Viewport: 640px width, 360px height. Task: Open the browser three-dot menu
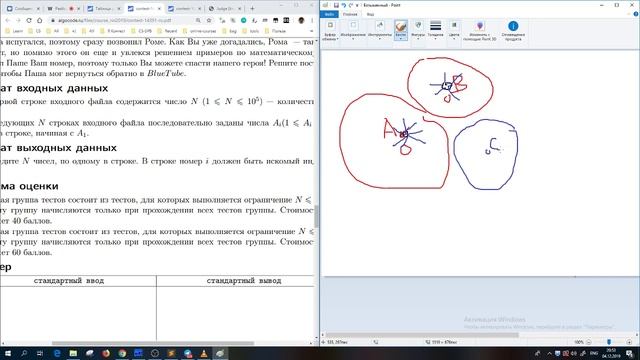pos(312,20)
